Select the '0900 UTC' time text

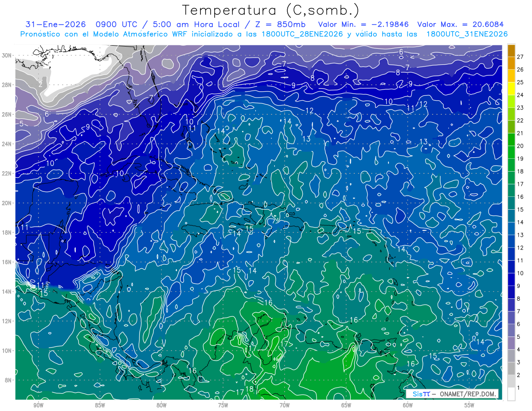coord(116,24)
